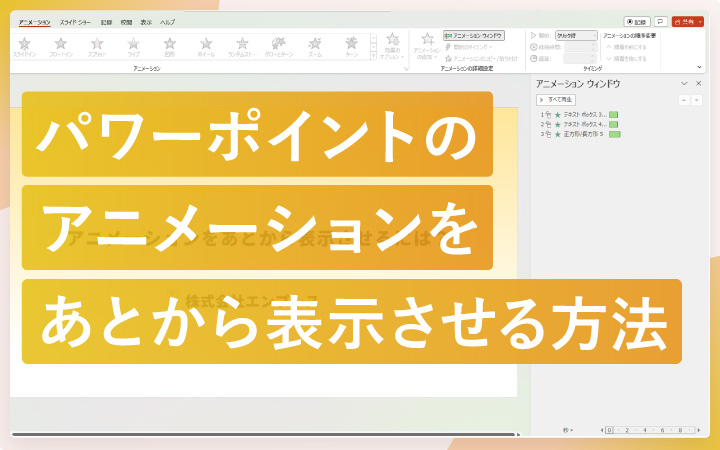Apply the ワイプ animation effect
Screen dimensions: 720x450
pos(133,47)
